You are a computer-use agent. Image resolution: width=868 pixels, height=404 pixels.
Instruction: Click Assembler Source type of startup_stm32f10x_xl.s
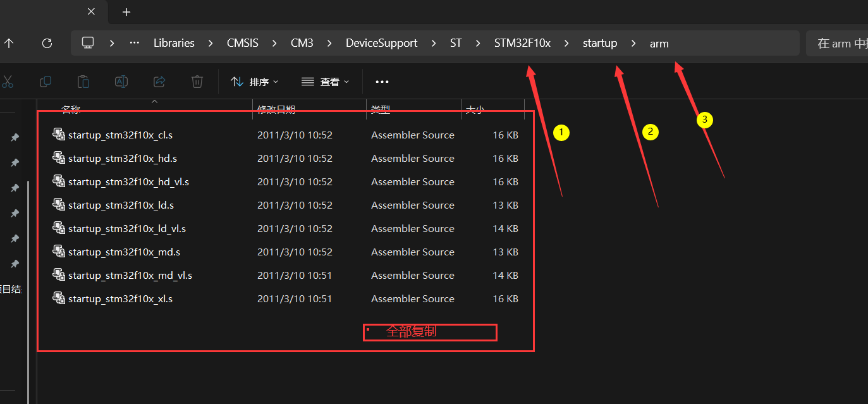coord(413,298)
